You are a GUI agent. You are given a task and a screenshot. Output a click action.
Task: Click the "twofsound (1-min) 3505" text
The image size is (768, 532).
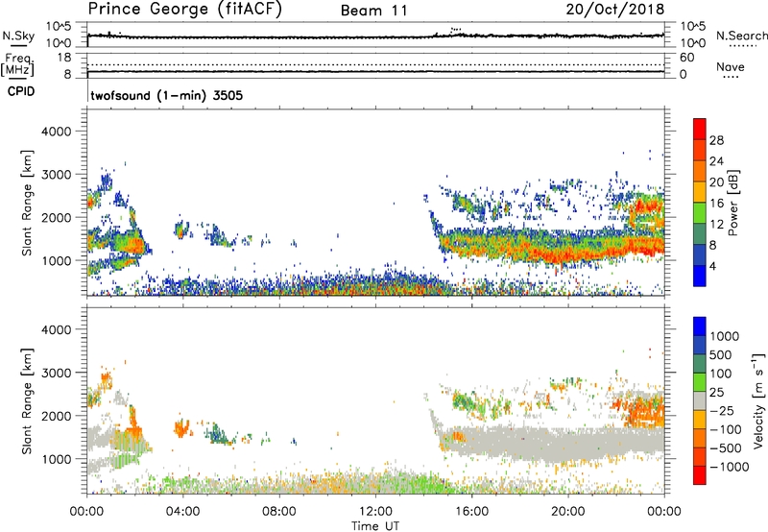(166, 95)
